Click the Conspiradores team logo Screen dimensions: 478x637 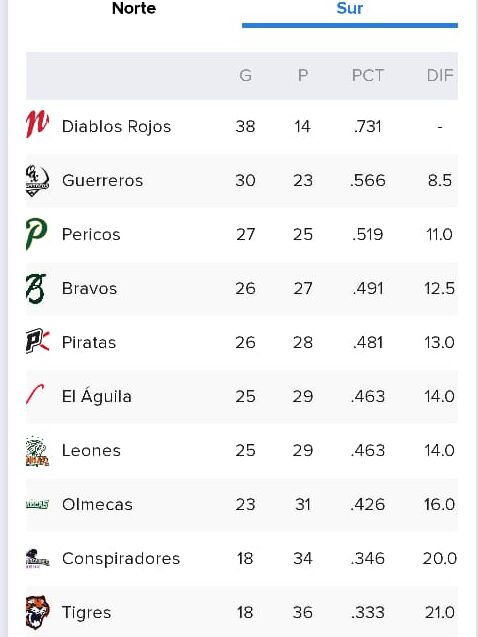pos(37,559)
